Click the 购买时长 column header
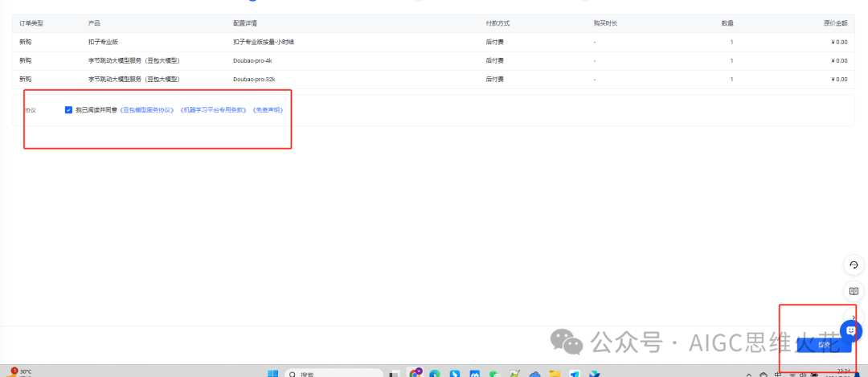Image resolution: width=868 pixels, height=377 pixels. (x=606, y=23)
